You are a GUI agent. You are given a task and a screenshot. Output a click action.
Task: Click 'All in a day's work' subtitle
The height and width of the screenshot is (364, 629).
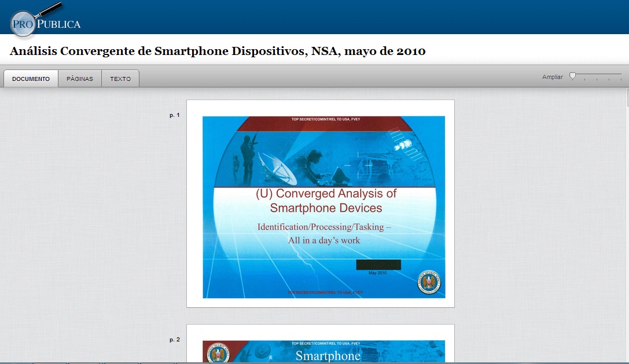324,240
